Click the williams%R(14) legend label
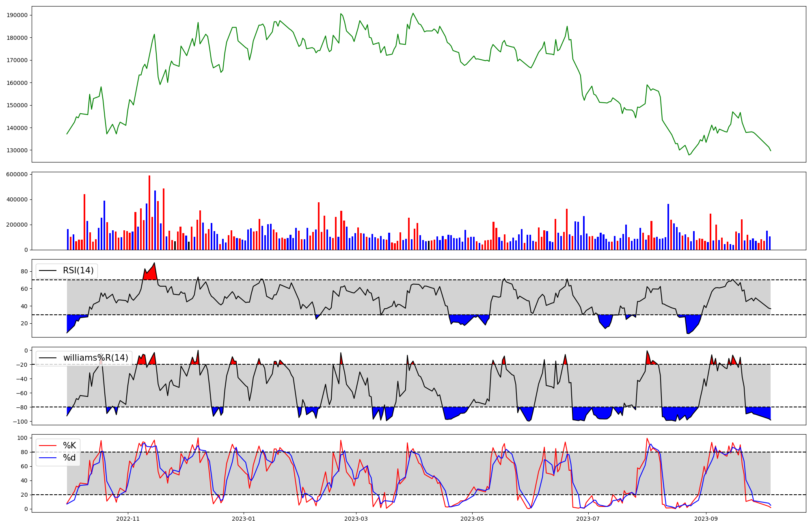The width and height of the screenshot is (812, 528). [95, 358]
